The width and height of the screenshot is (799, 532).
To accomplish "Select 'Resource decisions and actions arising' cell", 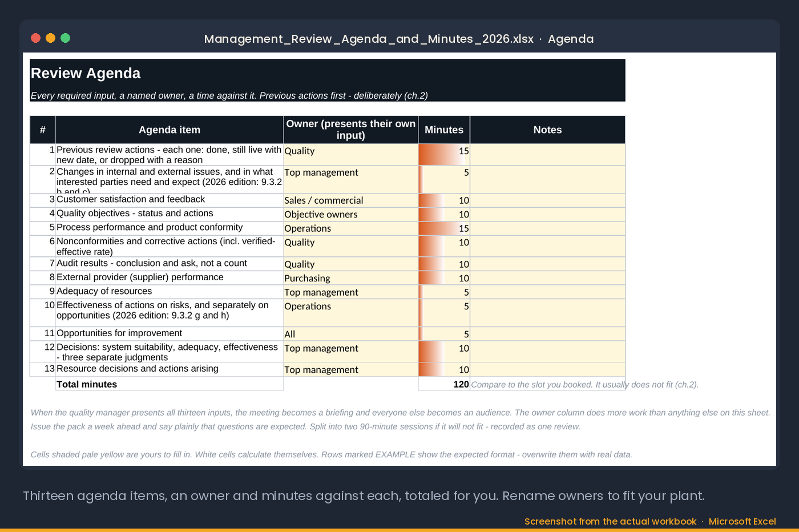I will click(170, 369).
